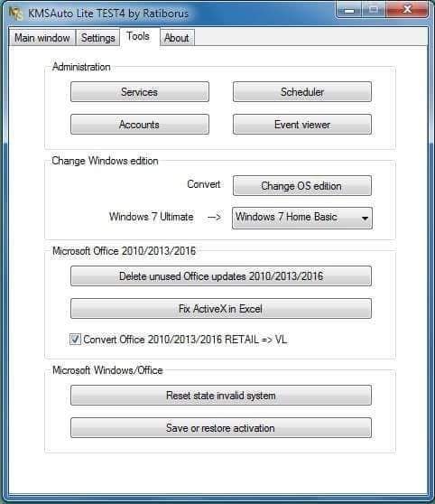
Task: Click Fix ActiveX in Excel
Action: click(221, 309)
